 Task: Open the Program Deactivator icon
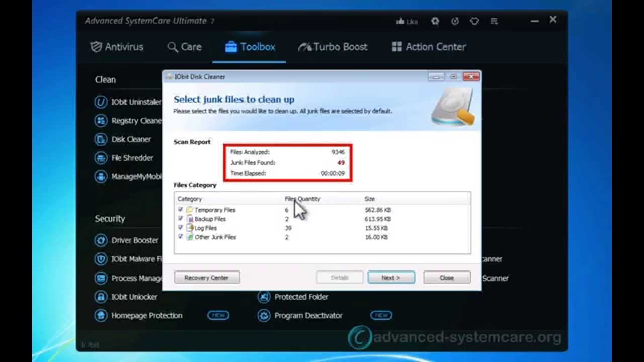pos(264,315)
